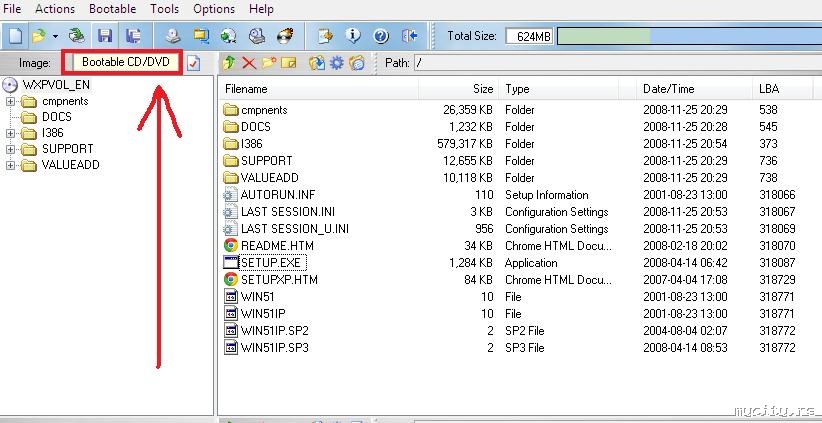Screen dimensions: 822x423
Task: Sort by the Type column header
Action: (559, 89)
